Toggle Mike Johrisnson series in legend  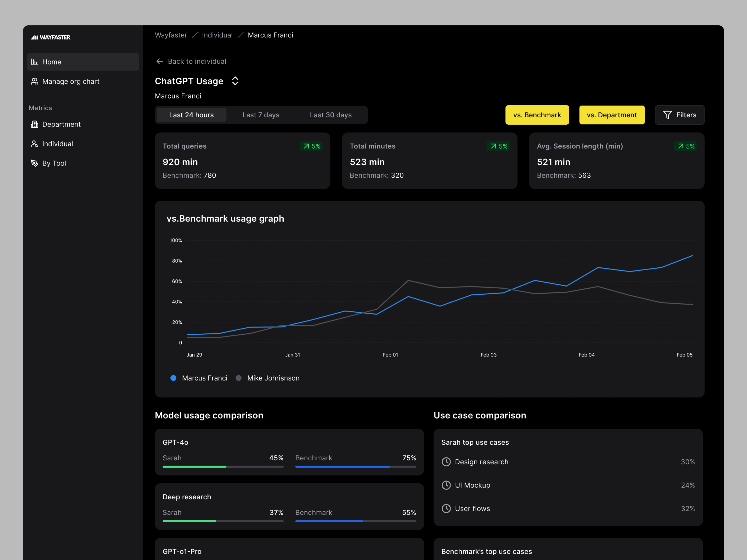[268, 378]
